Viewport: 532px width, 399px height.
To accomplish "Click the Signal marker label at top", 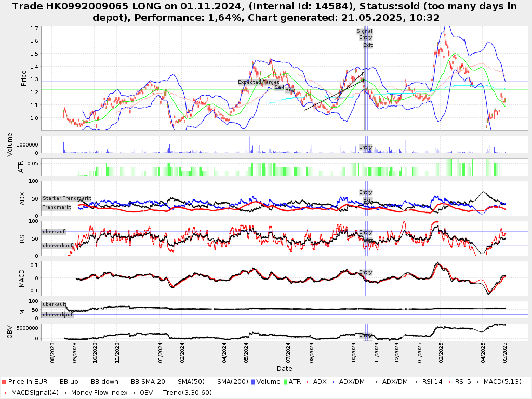I will [364, 31].
